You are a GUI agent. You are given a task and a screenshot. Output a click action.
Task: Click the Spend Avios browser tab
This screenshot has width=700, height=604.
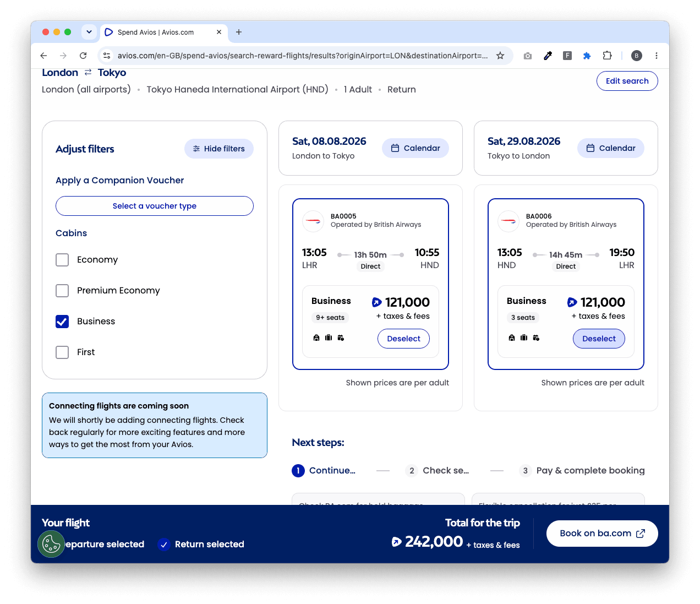point(163,32)
